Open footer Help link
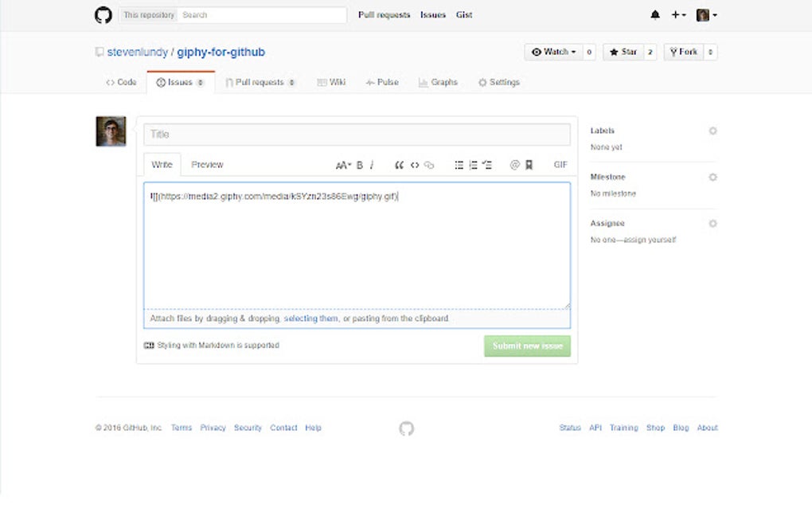The height and width of the screenshot is (508, 812). 313,428
